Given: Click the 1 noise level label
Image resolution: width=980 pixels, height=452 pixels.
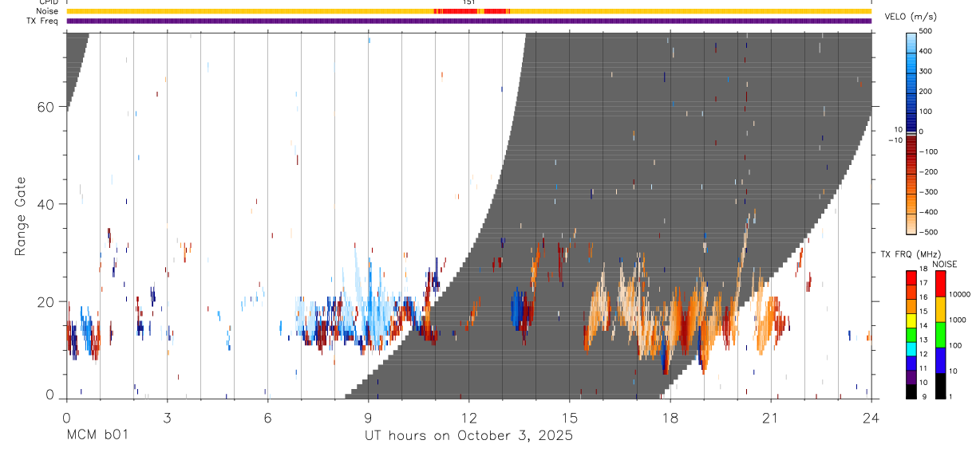Looking at the screenshot, I should tap(952, 396).
